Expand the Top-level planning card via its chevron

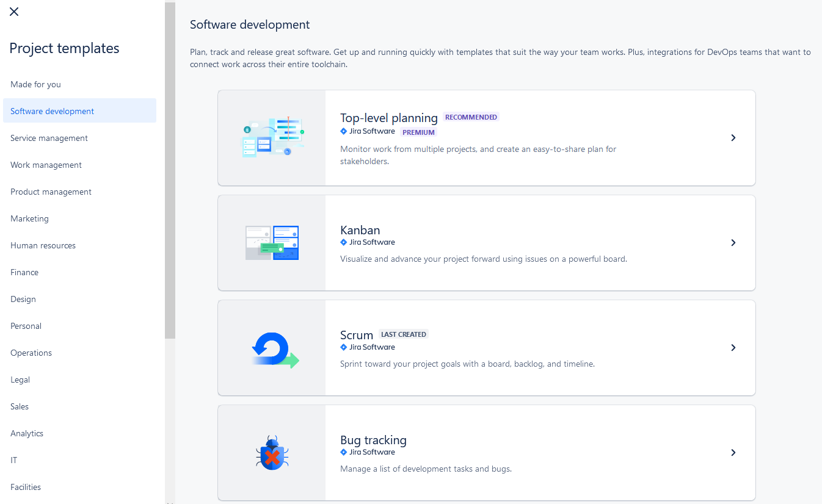733,138
